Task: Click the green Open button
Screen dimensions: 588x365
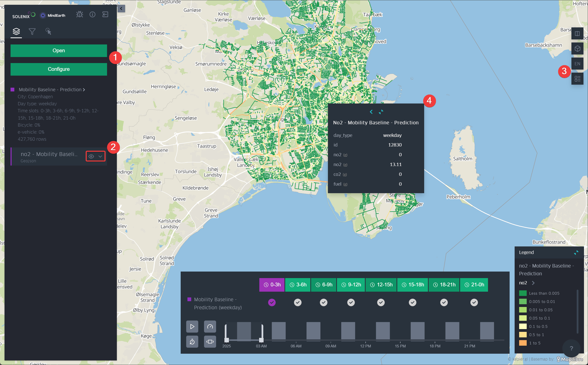Action: 59,50
